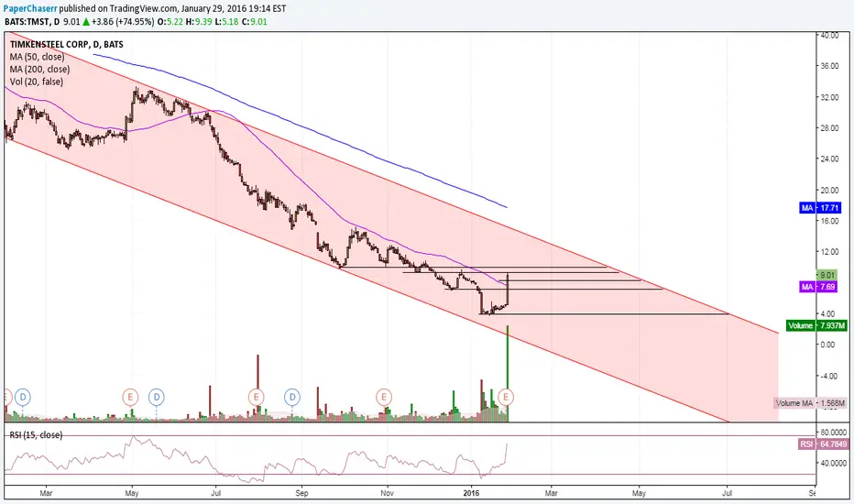854x504 pixels.
Task: Click the E earnings marker at Nov
Action: tap(384, 397)
